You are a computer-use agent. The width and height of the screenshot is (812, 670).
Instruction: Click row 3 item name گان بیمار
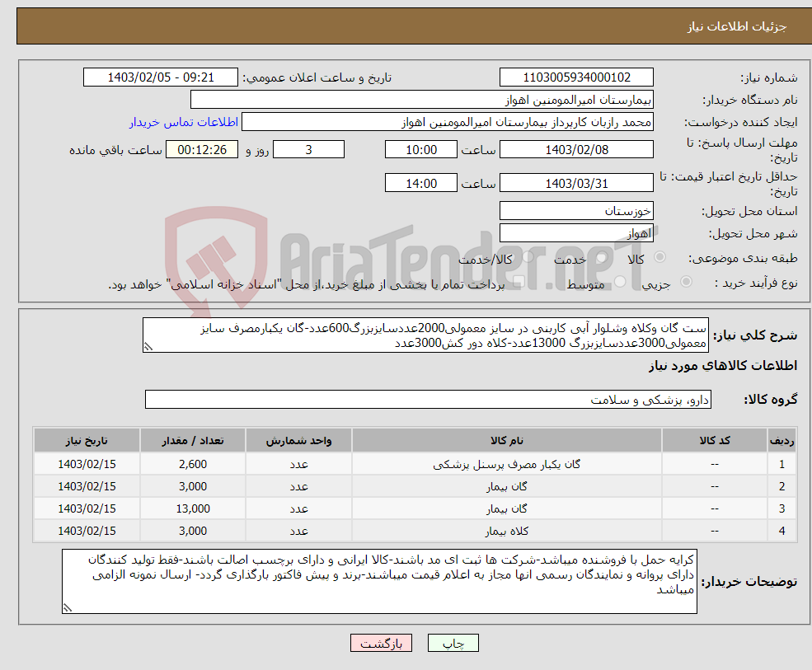point(506,509)
